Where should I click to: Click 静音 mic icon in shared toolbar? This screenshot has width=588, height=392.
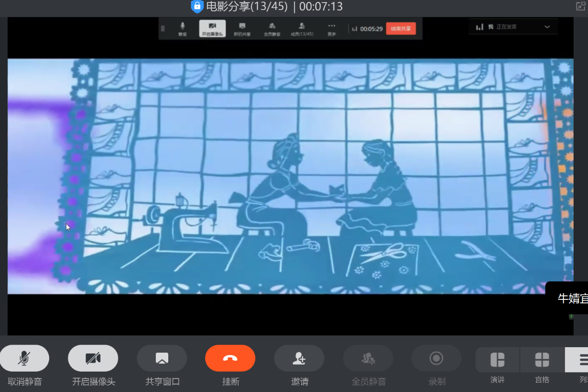coord(183,28)
